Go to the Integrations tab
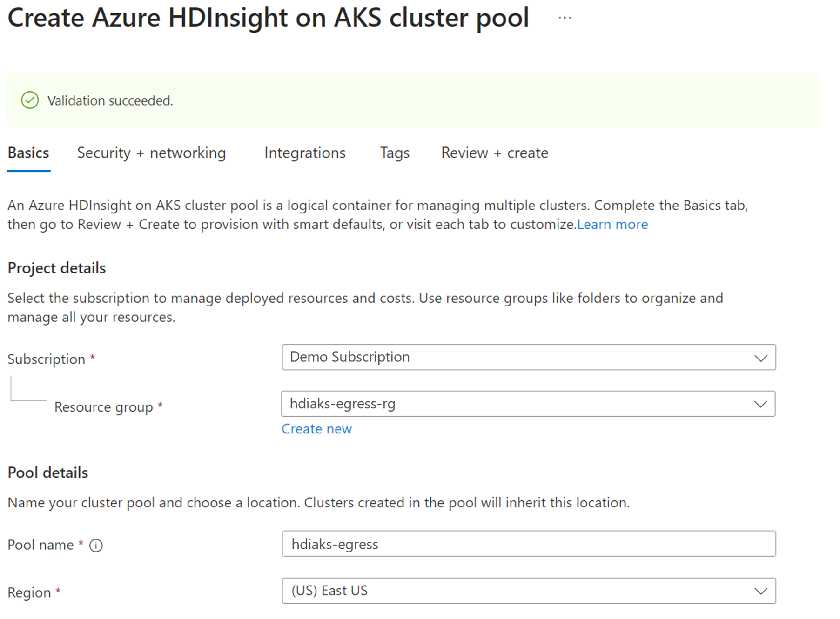This screenshot has height=619, width=840. click(305, 153)
